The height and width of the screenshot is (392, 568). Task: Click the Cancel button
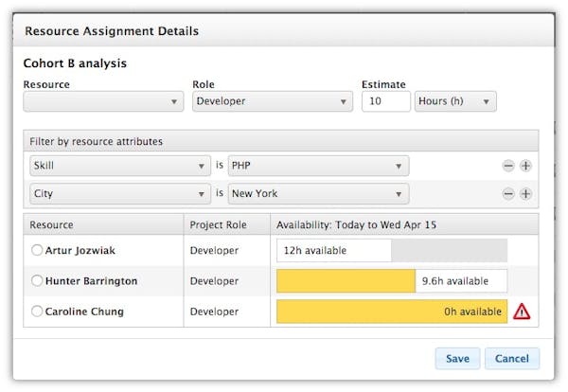point(512,359)
